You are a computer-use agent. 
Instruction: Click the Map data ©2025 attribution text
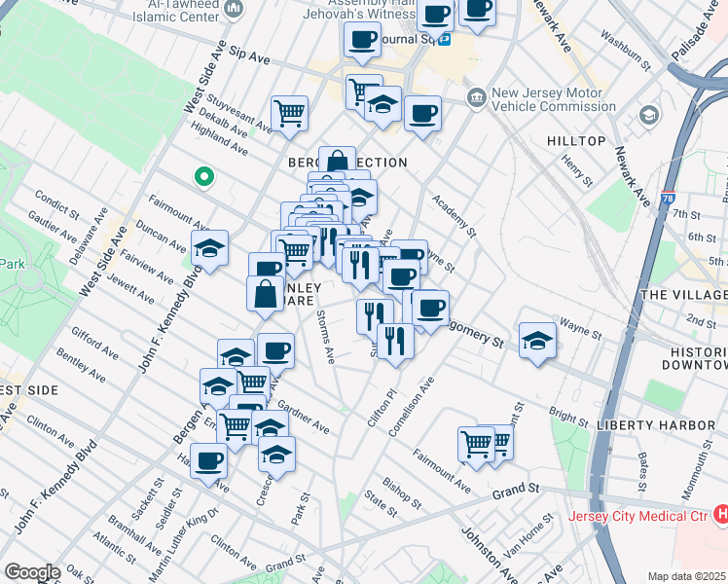pos(687,576)
